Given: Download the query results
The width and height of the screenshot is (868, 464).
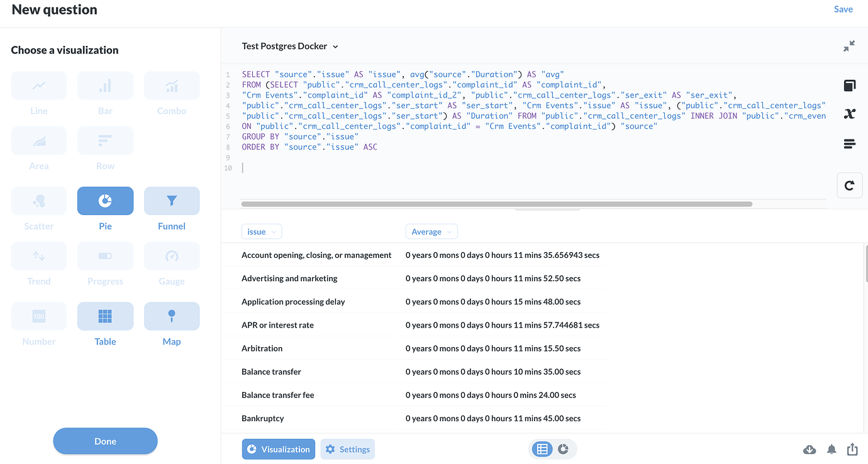Looking at the screenshot, I should point(810,449).
